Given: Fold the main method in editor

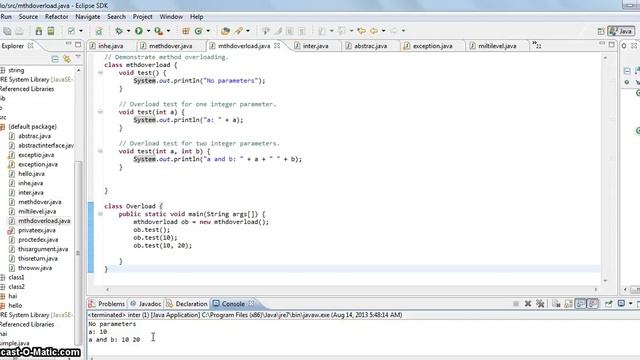Looking at the screenshot, I should tap(100, 214).
